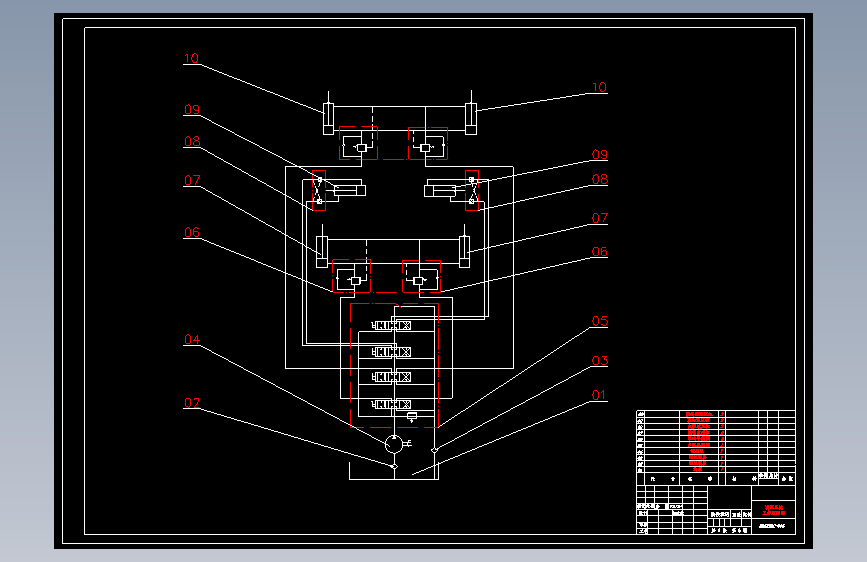Select the bottom directional valve in the valve block
Viewport: 867px width, 562px height.
tap(391, 404)
